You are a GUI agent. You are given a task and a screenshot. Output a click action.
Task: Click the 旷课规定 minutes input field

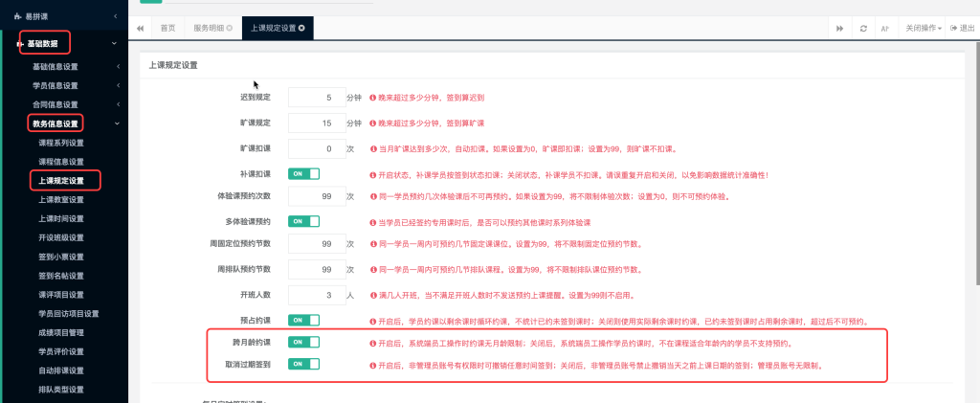click(317, 123)
